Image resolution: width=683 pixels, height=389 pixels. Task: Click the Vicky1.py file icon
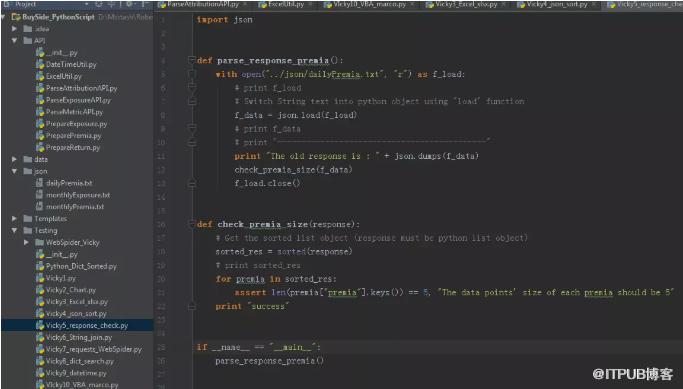click(40, 278)
